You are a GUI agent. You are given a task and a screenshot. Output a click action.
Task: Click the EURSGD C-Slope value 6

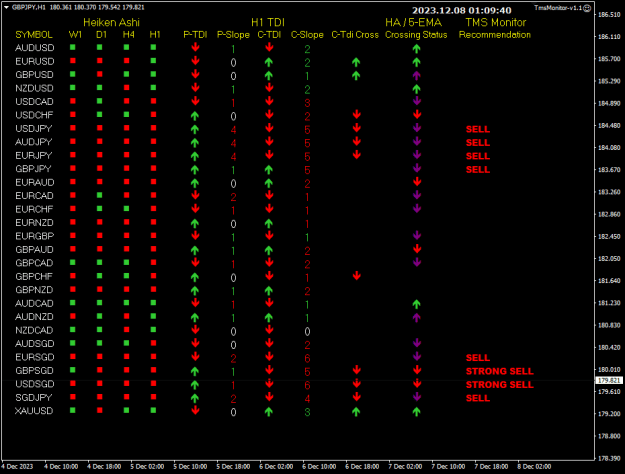[x=307, y=358]
